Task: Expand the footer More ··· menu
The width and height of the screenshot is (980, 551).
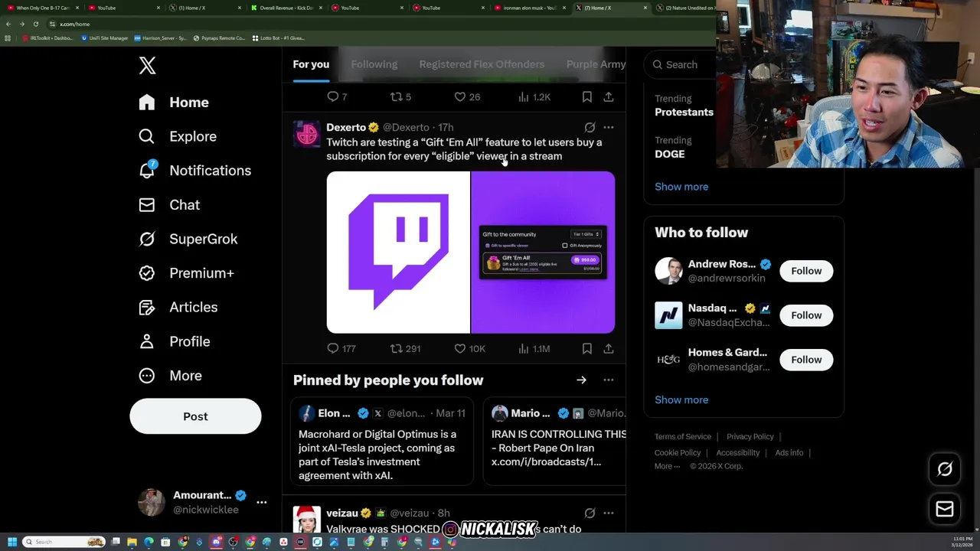Action: [667, 467]
